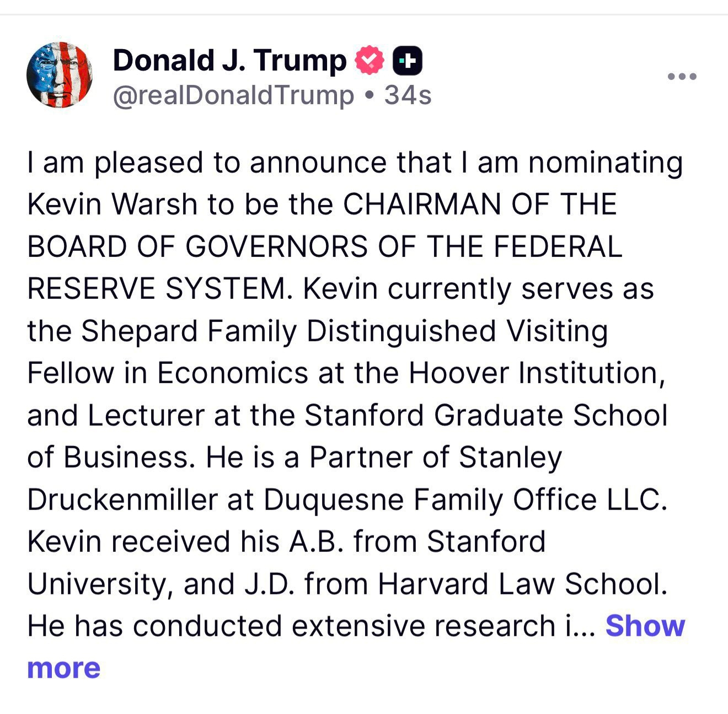The width and height of the screenshot is (728, 714).
Task: Open the flag-painted profile avatar
Action: (x=59, y=74)
